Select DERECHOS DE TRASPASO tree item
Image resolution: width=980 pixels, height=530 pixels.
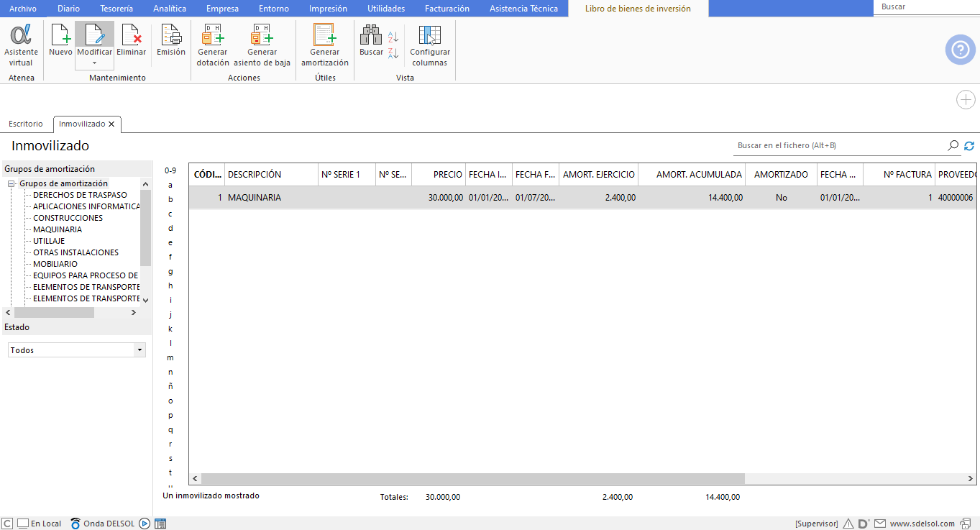(x=80, y=195)
